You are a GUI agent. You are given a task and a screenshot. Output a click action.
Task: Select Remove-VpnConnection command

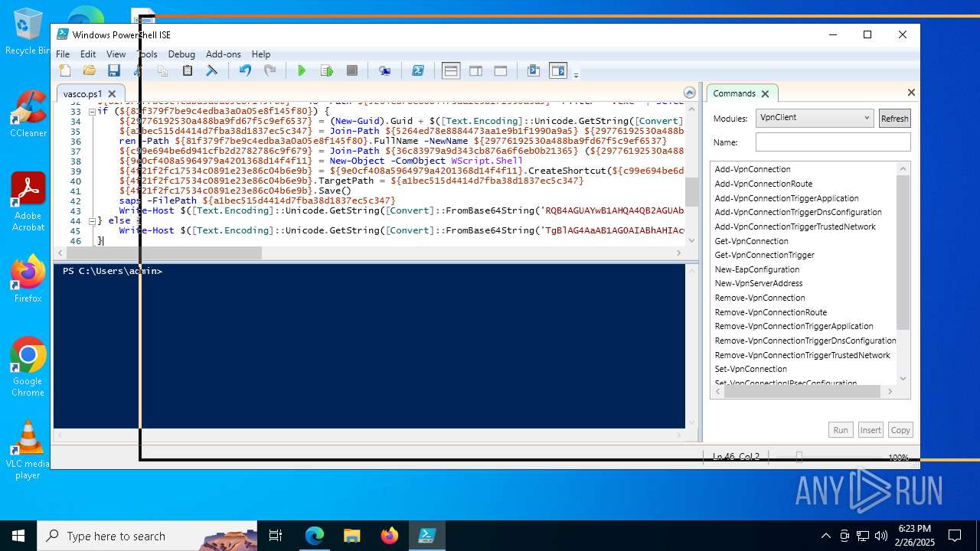[x=759, y=298]
